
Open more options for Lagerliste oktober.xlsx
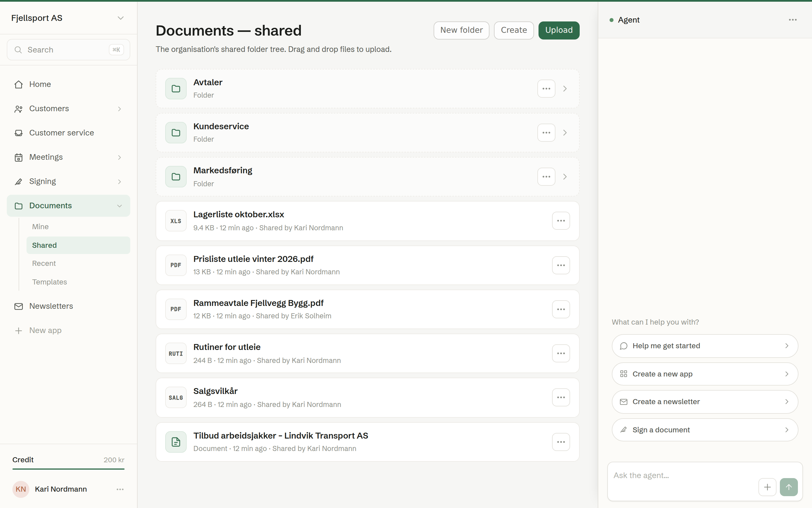(x=561, y=221)
